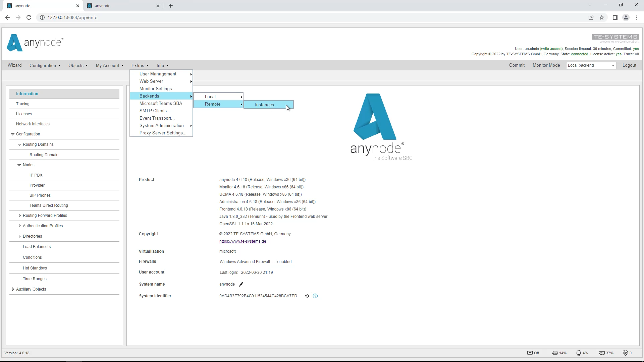Bookmark this page with star icon
644x362 pixels.
(602, 17)
